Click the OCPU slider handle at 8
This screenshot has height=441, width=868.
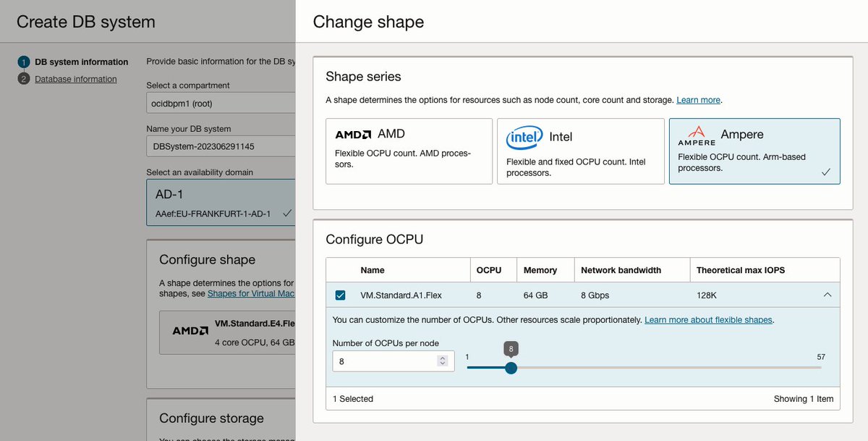coord(511,368)
